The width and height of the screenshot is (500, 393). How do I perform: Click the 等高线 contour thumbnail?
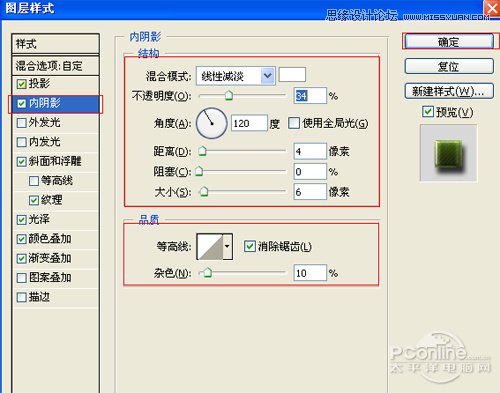point(210,247)
